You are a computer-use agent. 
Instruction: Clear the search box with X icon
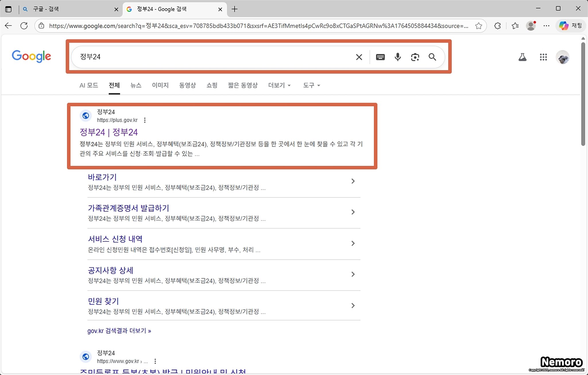(359, 57)
